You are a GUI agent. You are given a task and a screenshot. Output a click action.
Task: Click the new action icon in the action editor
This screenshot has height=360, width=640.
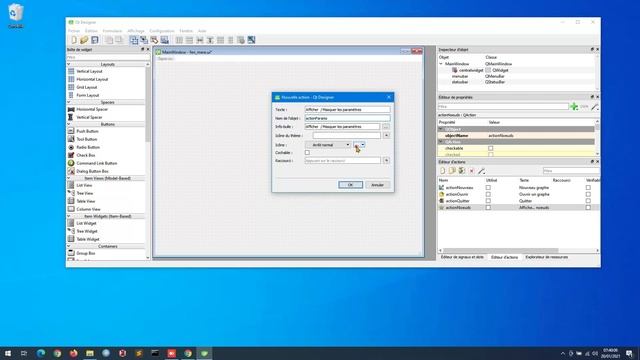click(x=442, y=171)
